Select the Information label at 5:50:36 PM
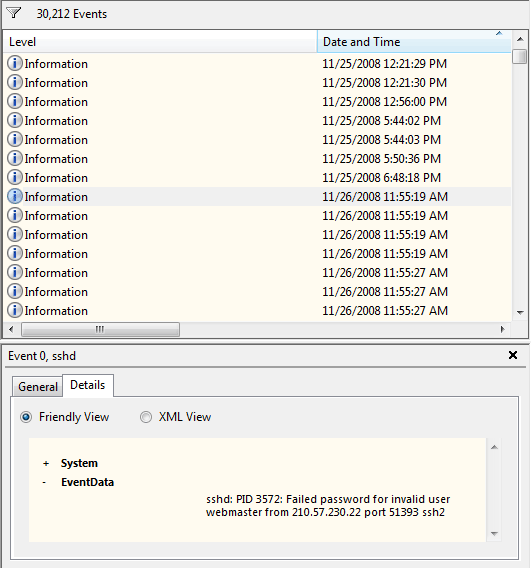Screen dimensions: 531x568 tap(56, 159)
